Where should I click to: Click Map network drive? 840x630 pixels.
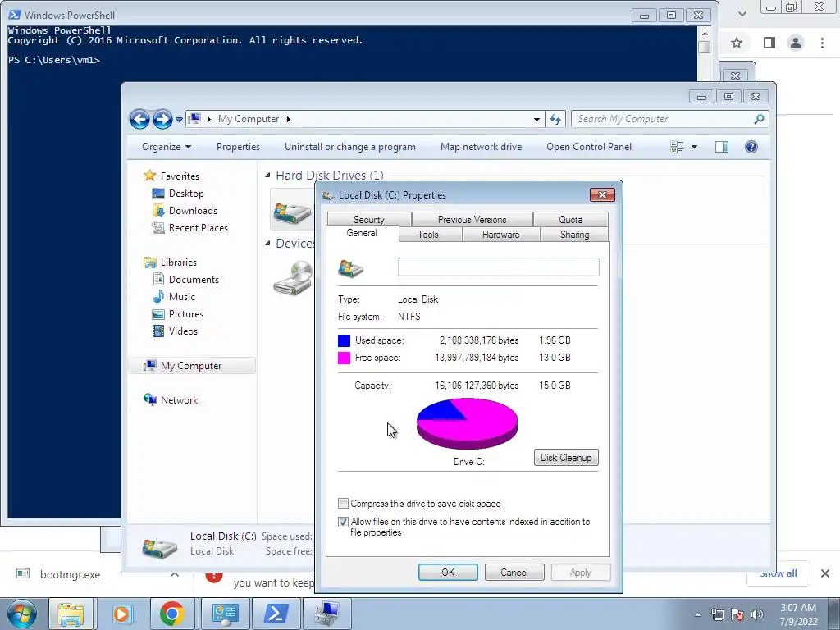coord(481,147)
